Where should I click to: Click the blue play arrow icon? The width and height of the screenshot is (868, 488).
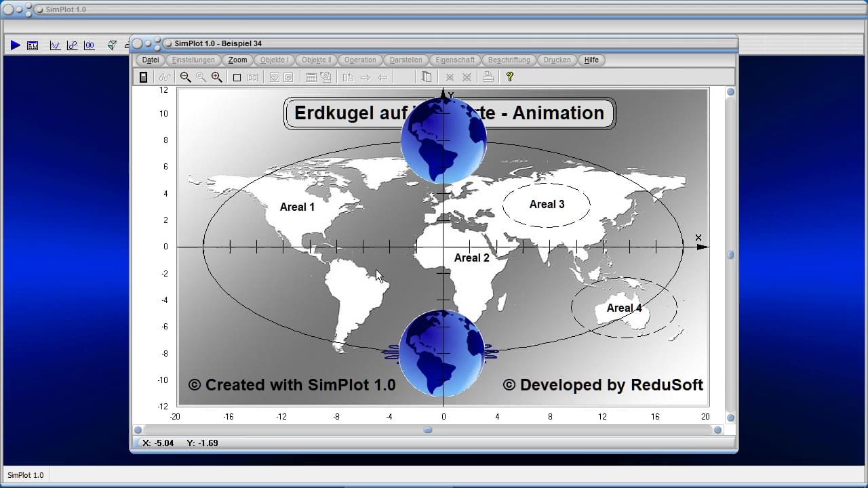15,45
